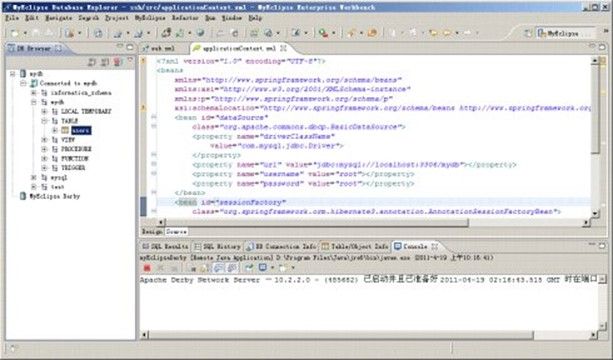Image resolution: width=613 pixels, height=360 pixels.
Task: Collapse the TABLE node
Action: (x=44, y=121)
